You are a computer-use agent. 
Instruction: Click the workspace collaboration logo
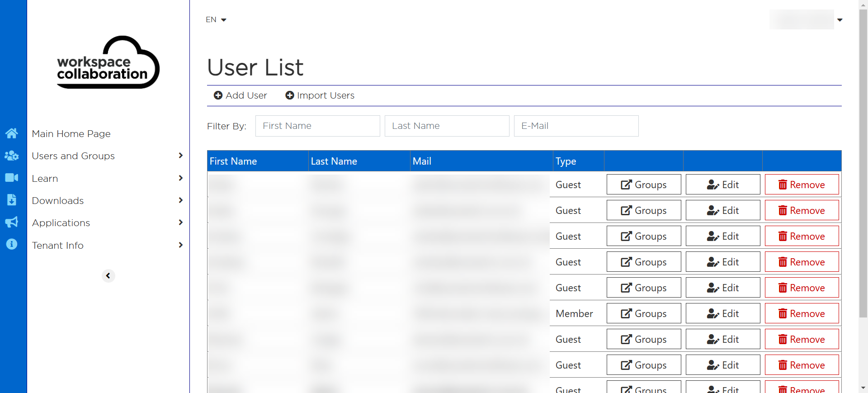[x=108, y=62]
